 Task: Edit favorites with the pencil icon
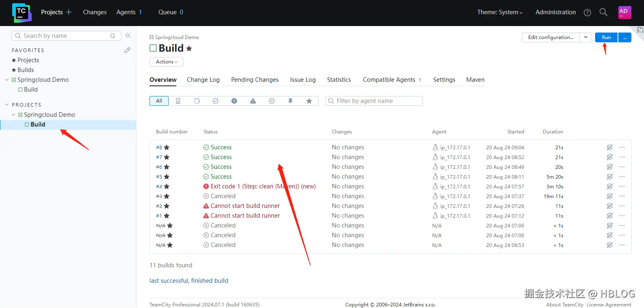point(127,50)
